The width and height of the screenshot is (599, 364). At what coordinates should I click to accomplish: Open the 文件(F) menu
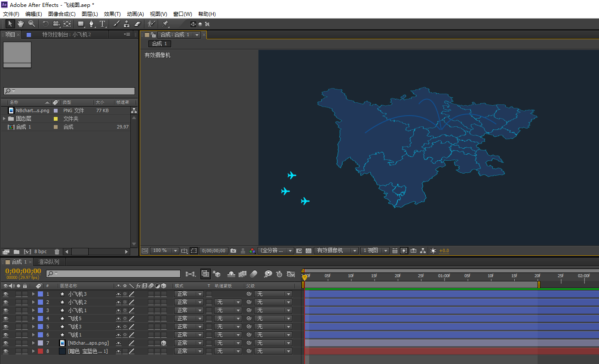[x=11, y=14]
